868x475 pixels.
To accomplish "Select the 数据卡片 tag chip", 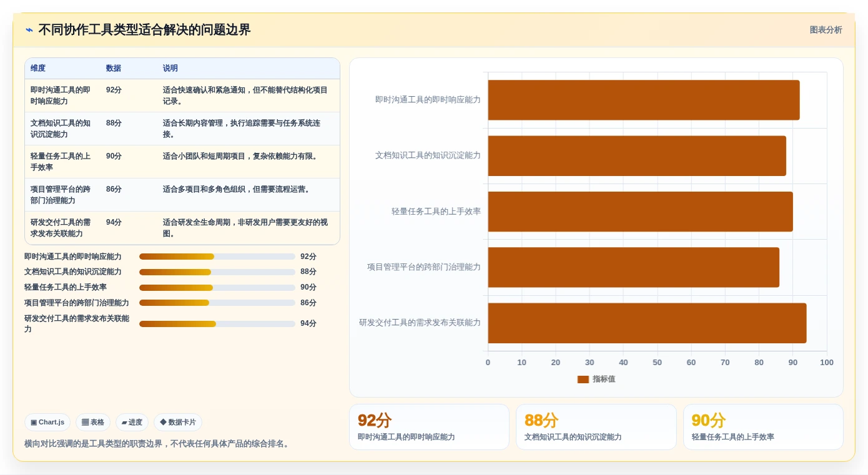I will [178, 423].
